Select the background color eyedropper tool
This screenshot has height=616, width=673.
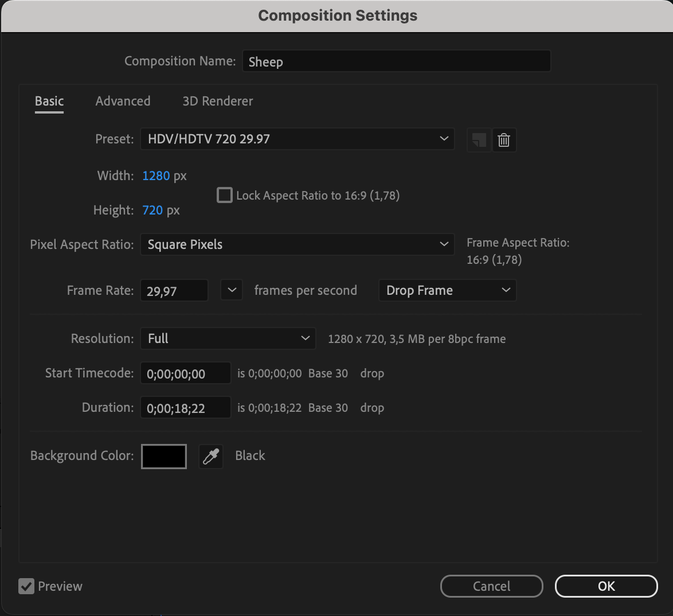[211, 457]
